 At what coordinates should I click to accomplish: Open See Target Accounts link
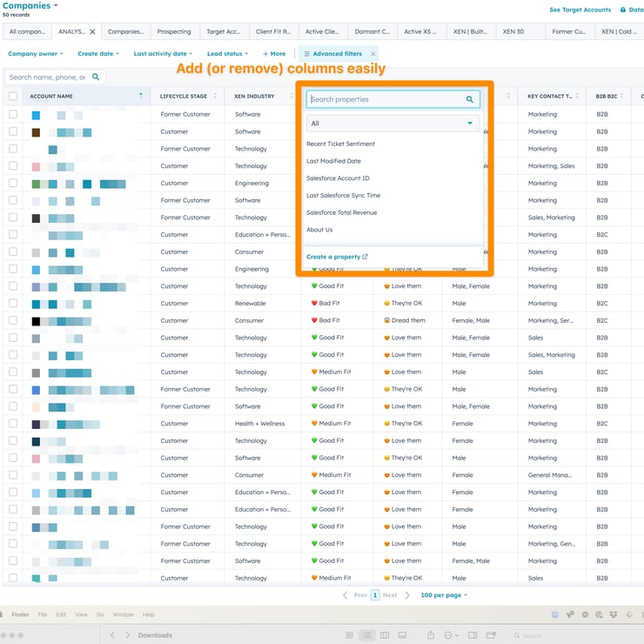pos(580,10)
